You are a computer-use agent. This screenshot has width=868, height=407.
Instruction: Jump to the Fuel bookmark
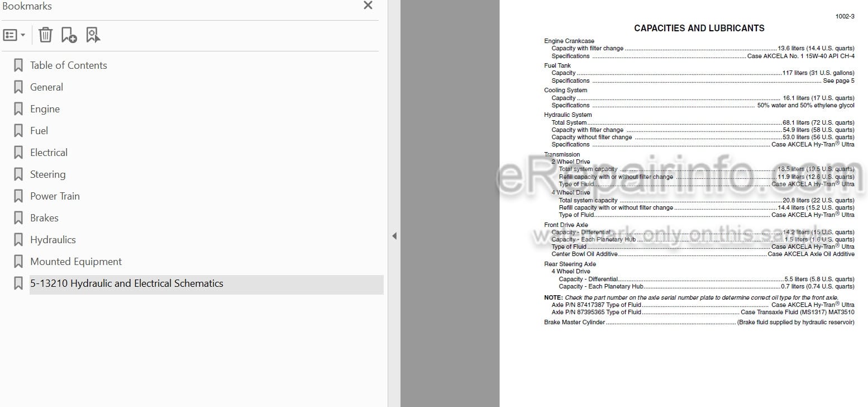pyautogui.click(x=39, y=131)
